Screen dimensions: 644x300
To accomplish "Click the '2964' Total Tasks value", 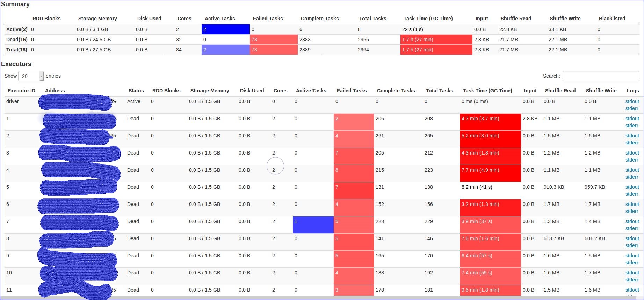I will [x=363, y=50].
